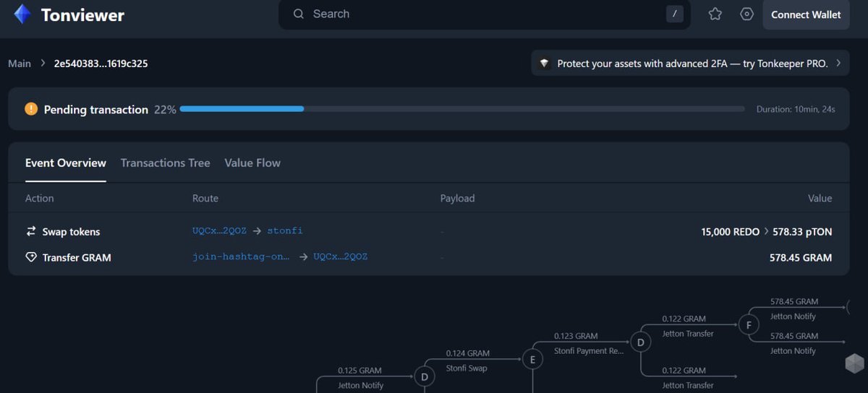Click node F in transaction graph
The height and width of the screenshot is (393, 868).
749,325
